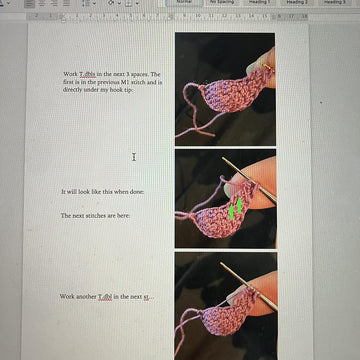Apply the Heading 1 style
Image resolution: width=360 pixels, height=360 pixels.
tap(259, 3)
